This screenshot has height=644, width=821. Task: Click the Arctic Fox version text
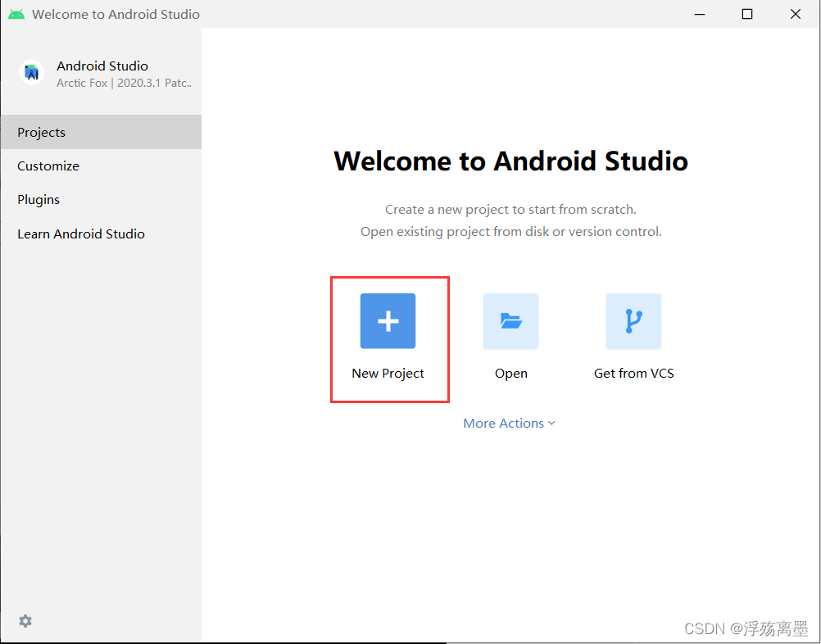click(x=124, y=83)
